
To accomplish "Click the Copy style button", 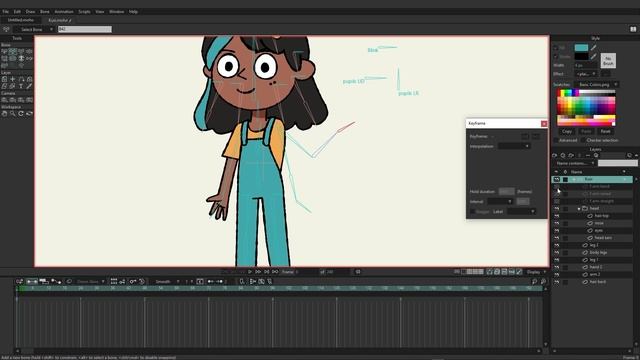I will 567,131.
